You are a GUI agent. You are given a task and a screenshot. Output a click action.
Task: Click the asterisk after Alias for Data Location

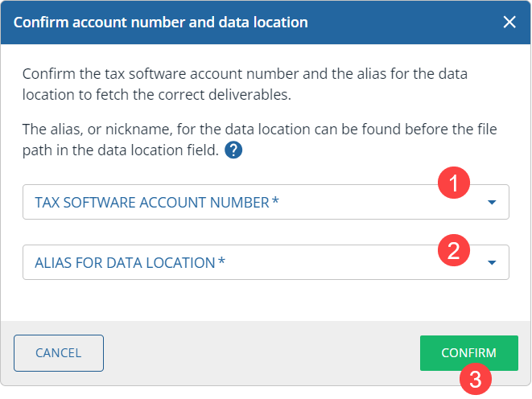[222, 261]
